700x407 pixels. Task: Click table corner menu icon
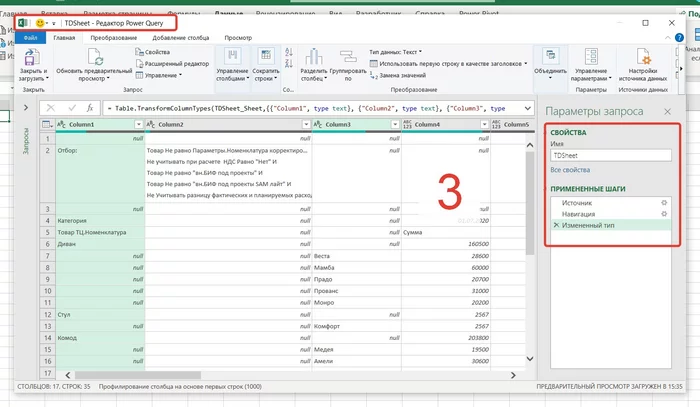click(x=47, y=125)
